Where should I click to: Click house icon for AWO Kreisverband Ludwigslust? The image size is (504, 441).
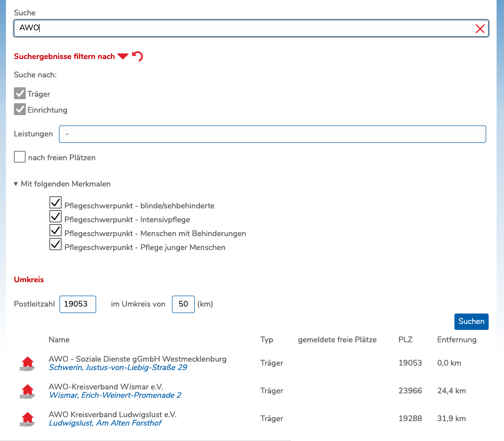click(28, 419)
